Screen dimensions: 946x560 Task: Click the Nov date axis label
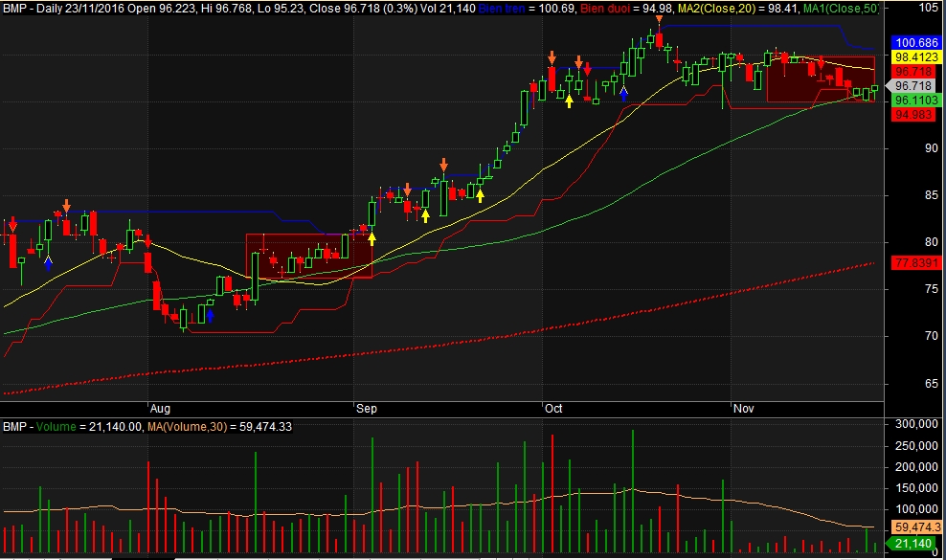[x=743, y=409]
